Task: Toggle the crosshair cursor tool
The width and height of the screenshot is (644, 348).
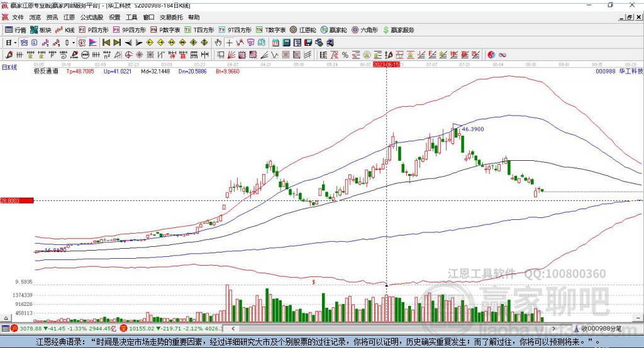Action: [x=229, y=43]
